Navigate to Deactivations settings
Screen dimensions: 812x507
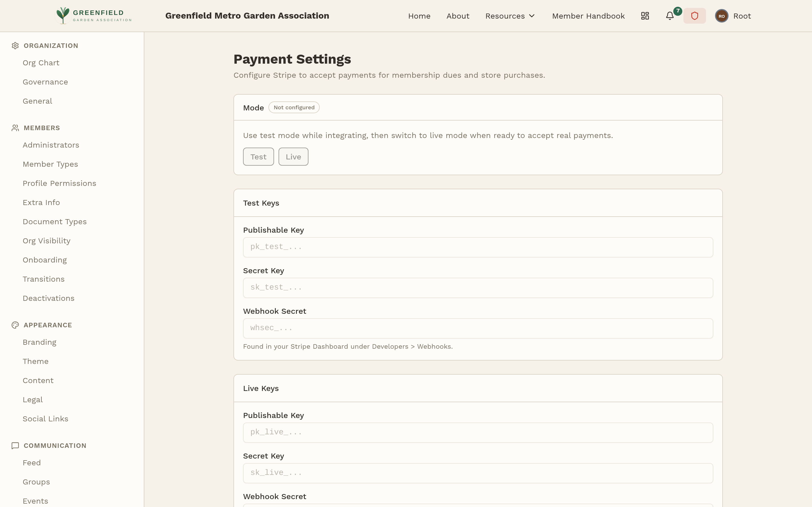click(48, 298)
